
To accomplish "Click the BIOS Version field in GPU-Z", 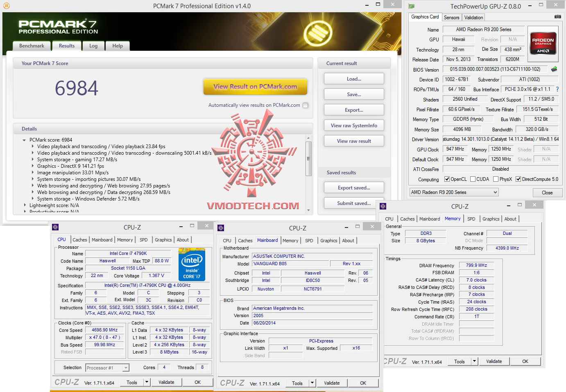I will coord(495,69).
